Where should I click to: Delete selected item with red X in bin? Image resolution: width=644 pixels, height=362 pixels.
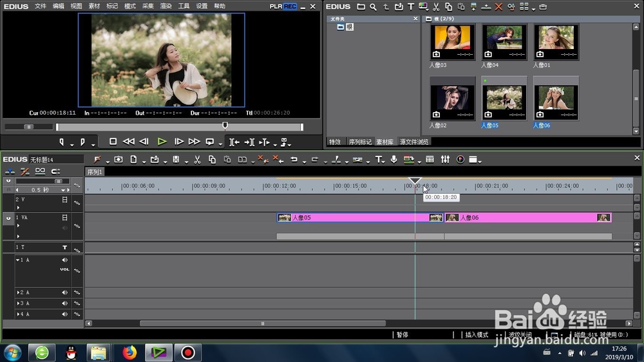(x=498, y=7)
